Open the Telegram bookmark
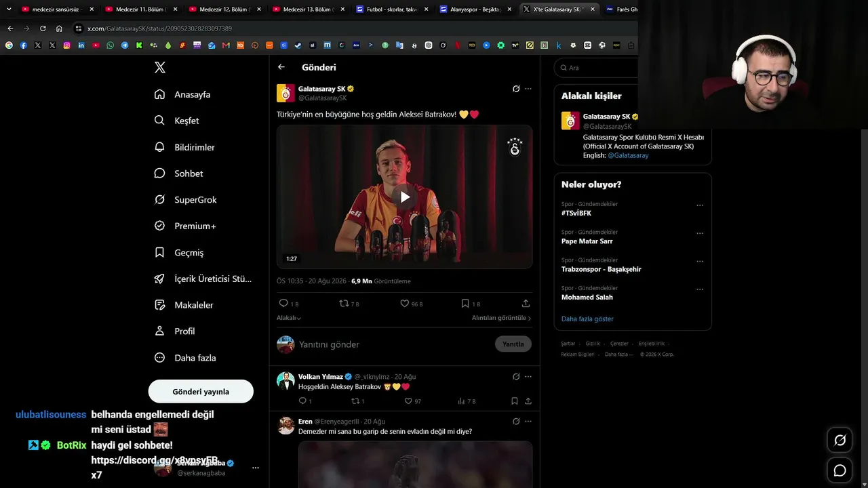868x488 pixels. tap(125, 45)
